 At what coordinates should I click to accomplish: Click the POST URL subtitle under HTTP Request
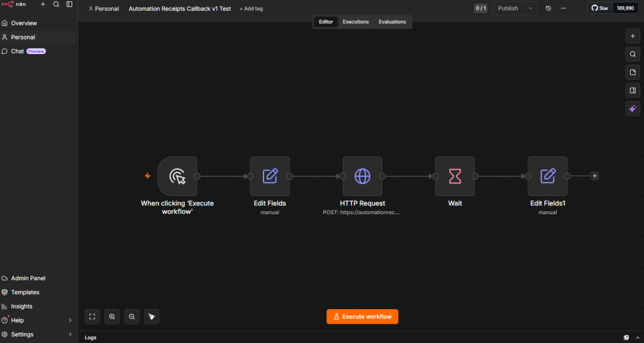click(x=361, y=212)
